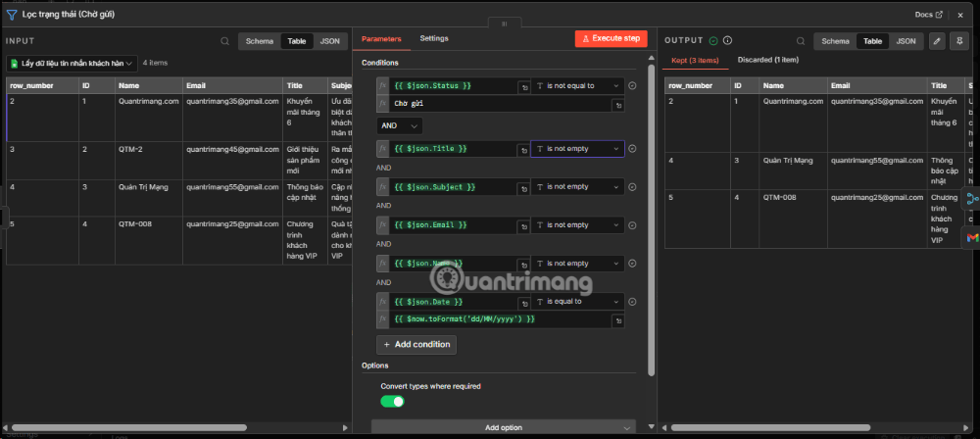
Task: Open Name condition 'is not empty' dropdown
Action: 577,264
